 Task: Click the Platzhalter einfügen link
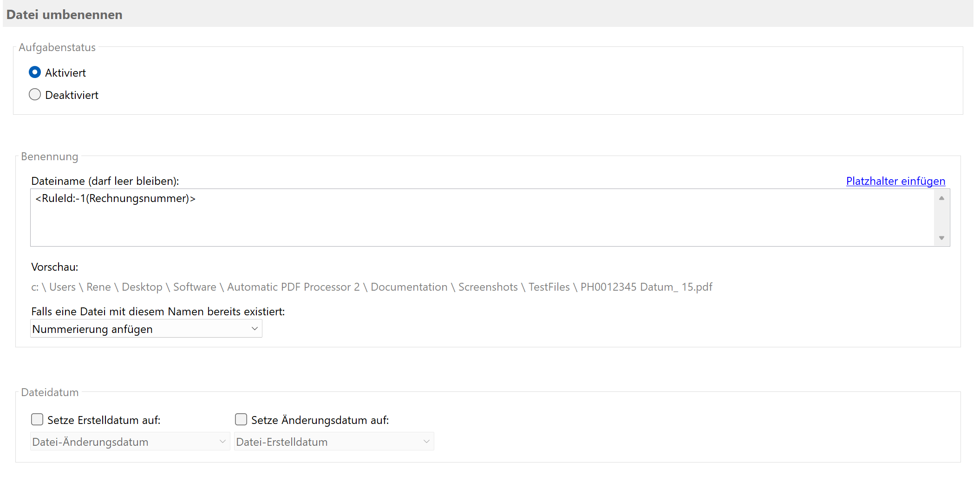[x=895, y=181]
